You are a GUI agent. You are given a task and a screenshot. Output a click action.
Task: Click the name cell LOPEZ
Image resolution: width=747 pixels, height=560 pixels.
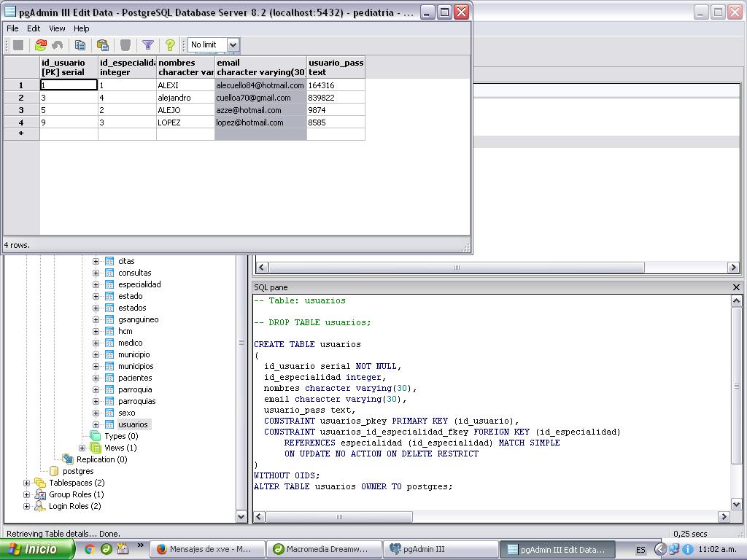[x=185, y=122]
